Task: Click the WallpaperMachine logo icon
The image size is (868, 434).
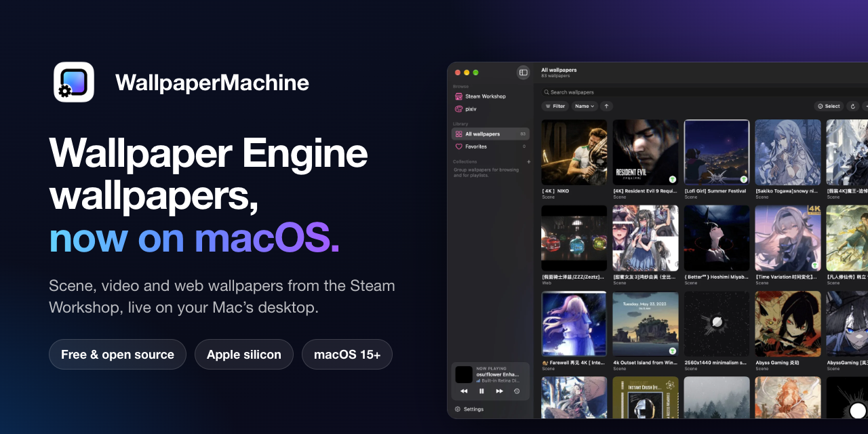Action: pos(74,82)
